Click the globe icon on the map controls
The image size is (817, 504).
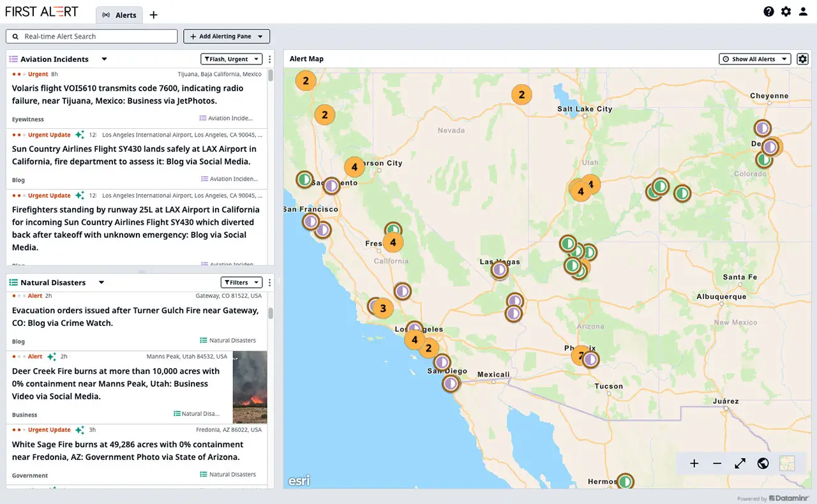coord(763,464)
